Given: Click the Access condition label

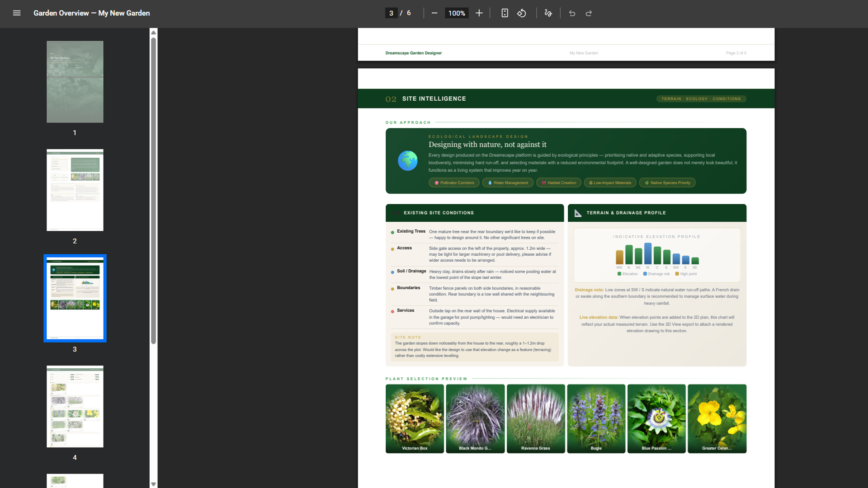Looking at the screenshot, I should click(x=404, y=248).
